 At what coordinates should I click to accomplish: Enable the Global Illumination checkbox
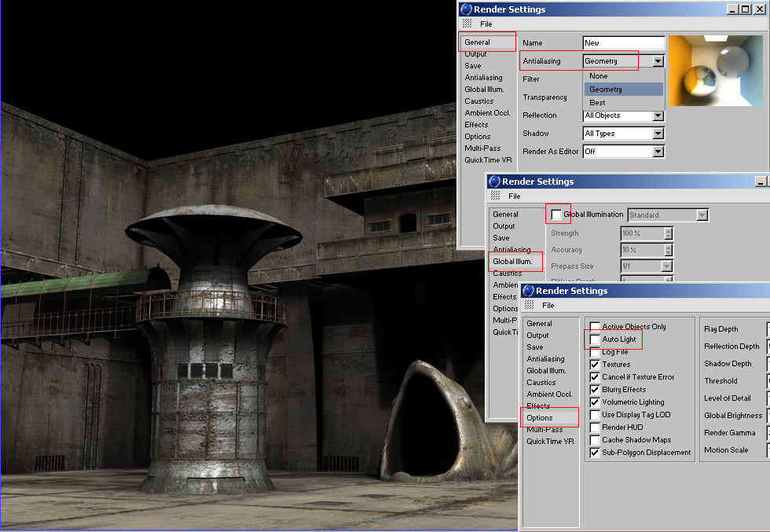556,215
